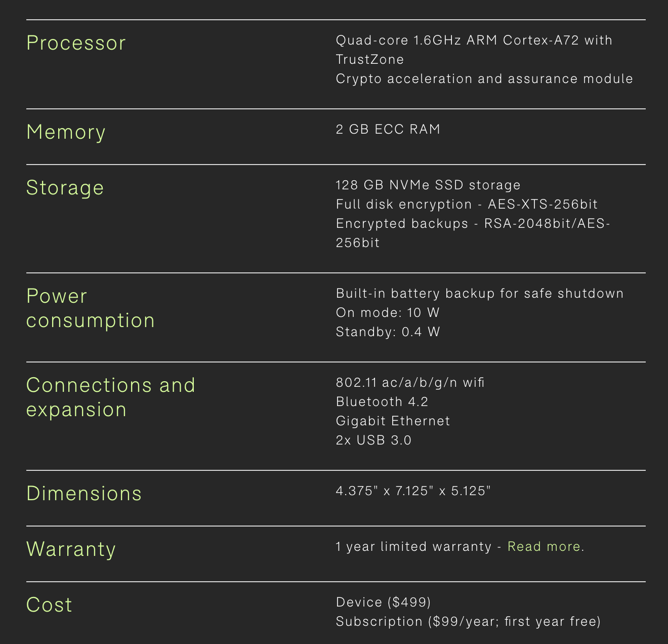Click the Gigabit Ethernet entry
Viewport: 668px width, 644px height.
coord(393,421)
